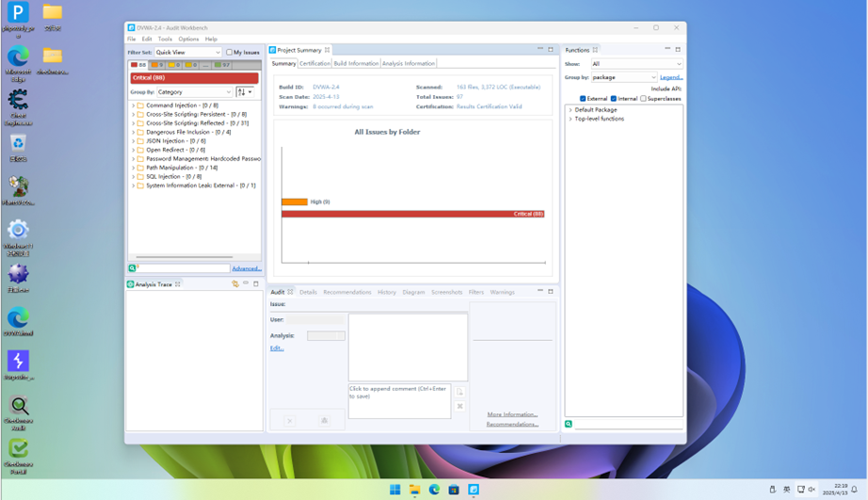Select the Open Redirect - [0 / 6] row
The width and height of the screenshot is (868, 500).
pos(175,150)
